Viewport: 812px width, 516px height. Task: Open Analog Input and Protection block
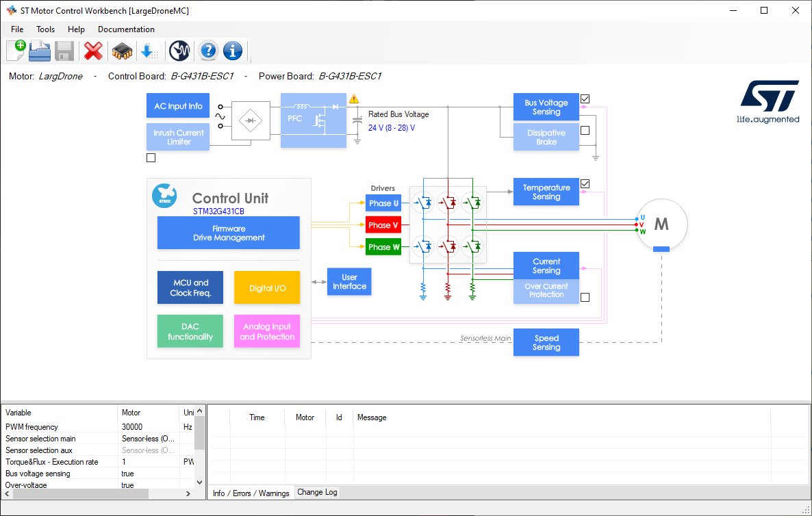pyautogui.click(x=267, y=331)
